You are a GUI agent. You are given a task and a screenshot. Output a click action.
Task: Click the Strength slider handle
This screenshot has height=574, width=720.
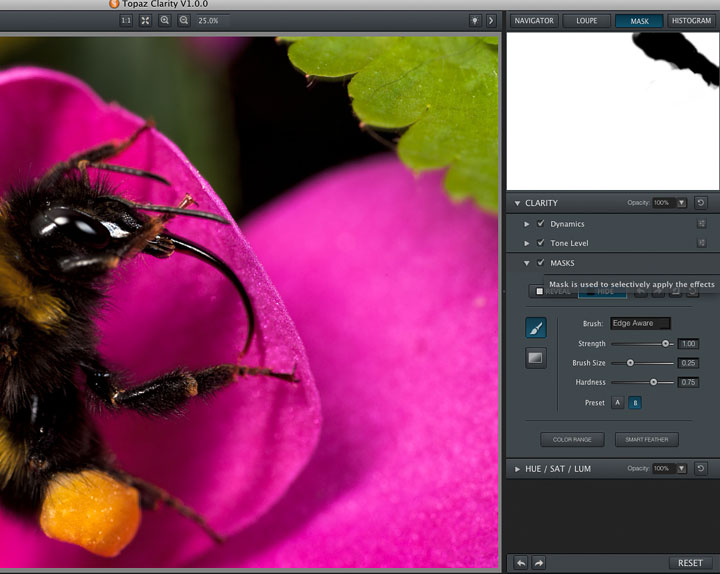(x=665, y=343)
